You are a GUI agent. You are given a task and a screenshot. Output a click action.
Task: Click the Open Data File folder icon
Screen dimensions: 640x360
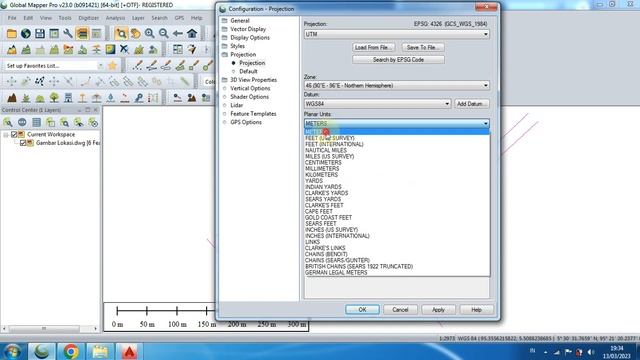11,33
